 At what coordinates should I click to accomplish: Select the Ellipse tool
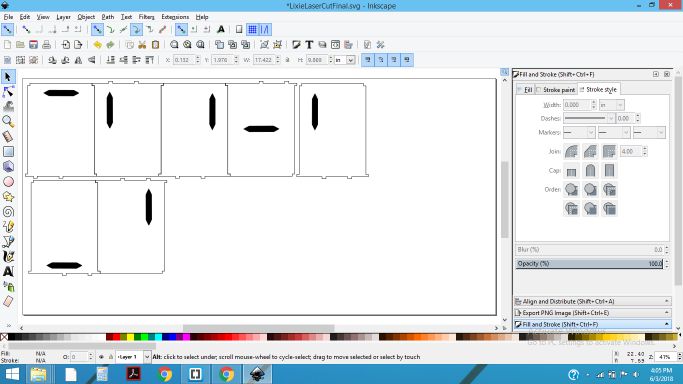pos(8,182)
